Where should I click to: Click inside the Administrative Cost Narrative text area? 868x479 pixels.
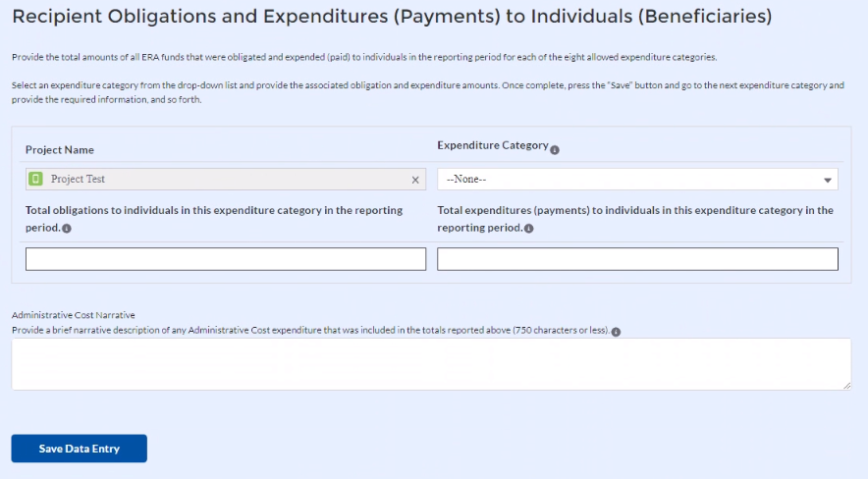[431, 364]
